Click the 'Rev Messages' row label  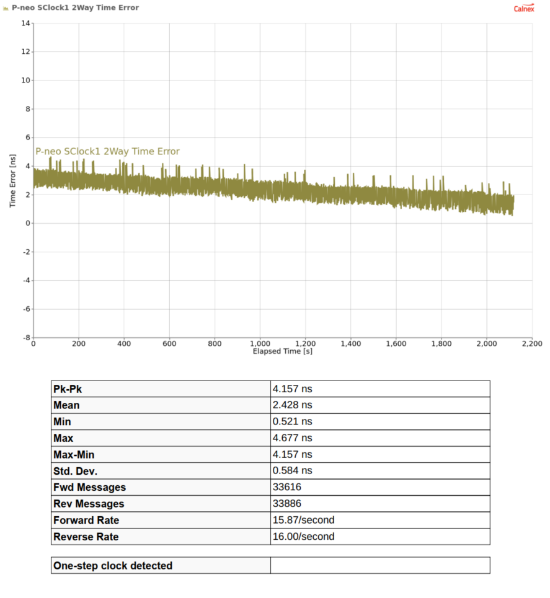pyautogui.click(x=89, y=504)
